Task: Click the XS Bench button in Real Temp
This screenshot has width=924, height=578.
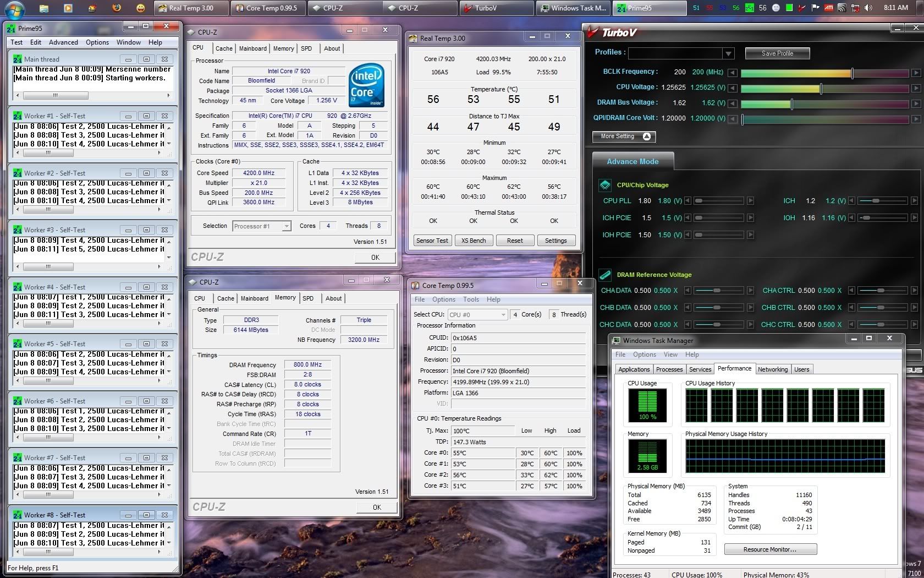Action: click(x=474, y=241)
